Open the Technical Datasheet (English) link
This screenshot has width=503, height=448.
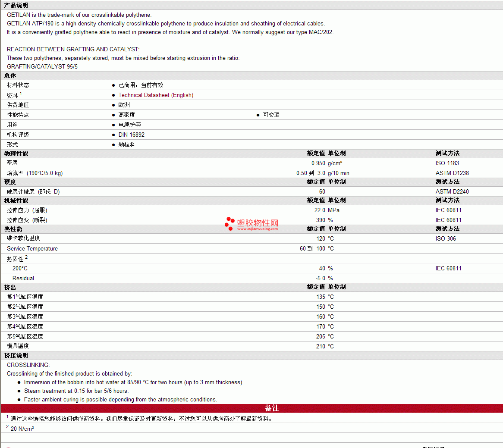tap(156, 95)
